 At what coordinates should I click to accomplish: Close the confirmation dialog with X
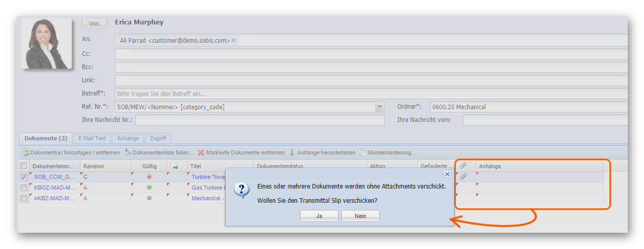coord(447,174)
